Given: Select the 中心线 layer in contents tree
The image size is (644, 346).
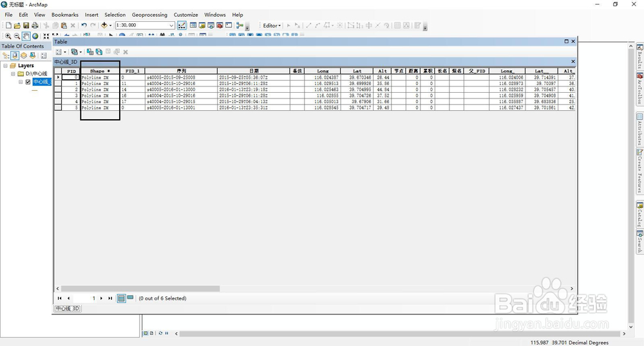Looking at the screenshot, I should [42, 82].
